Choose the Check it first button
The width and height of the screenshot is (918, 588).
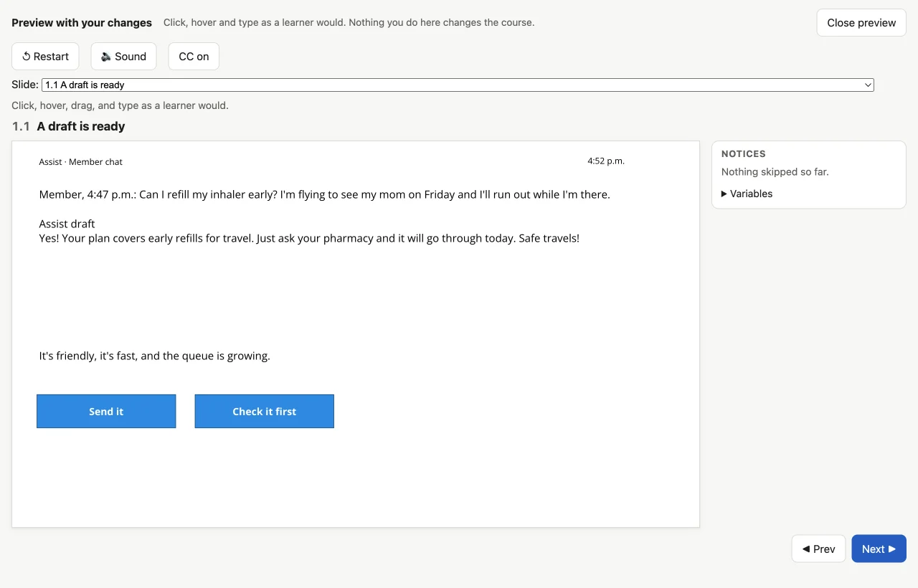point(265,412)
